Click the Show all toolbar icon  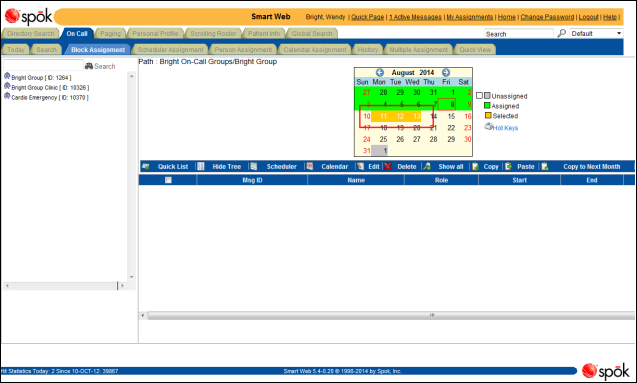coord(427,167)
